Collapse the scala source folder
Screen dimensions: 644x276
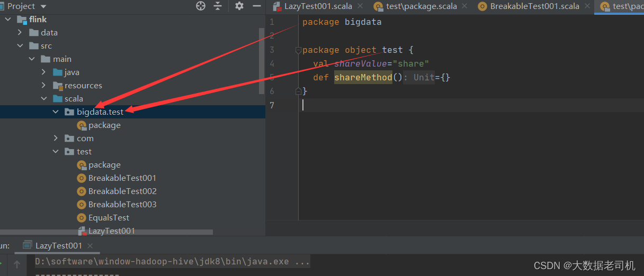click(44, 99)
